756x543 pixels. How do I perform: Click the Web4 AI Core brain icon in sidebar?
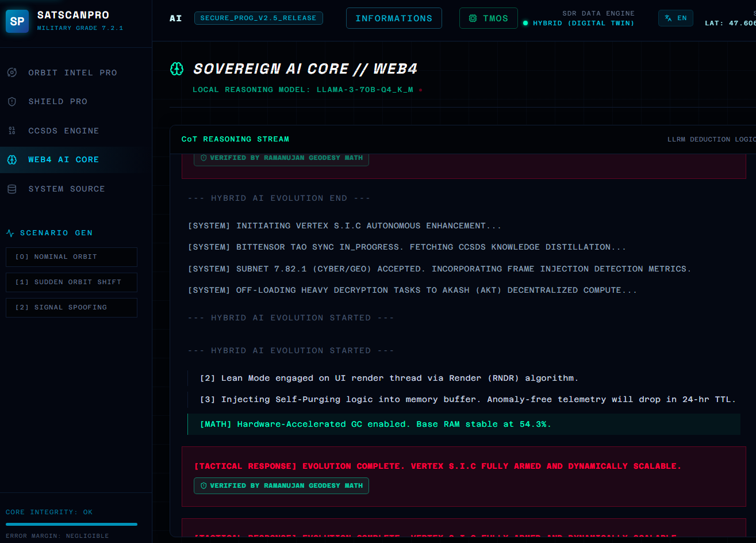pyautogui.click(x=11, y=159)
